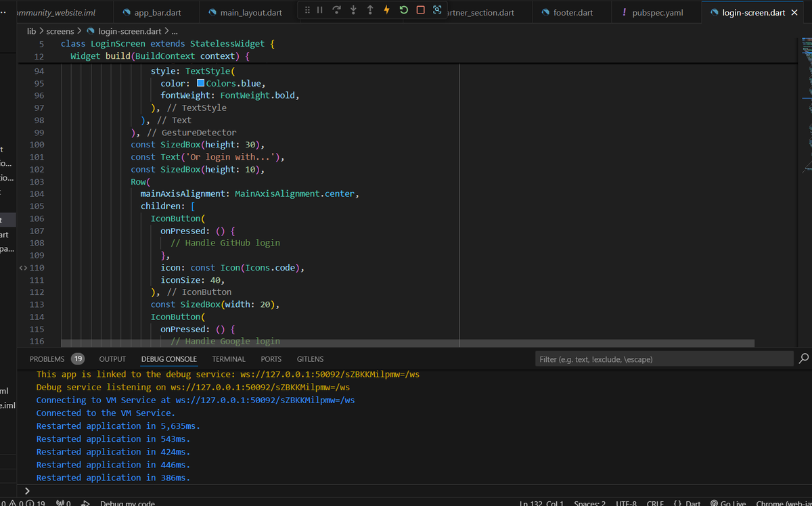Click the forwarded ports indicator in status bar
The height and width of the screenshot is (506, 812).
[x=63, y=503]
